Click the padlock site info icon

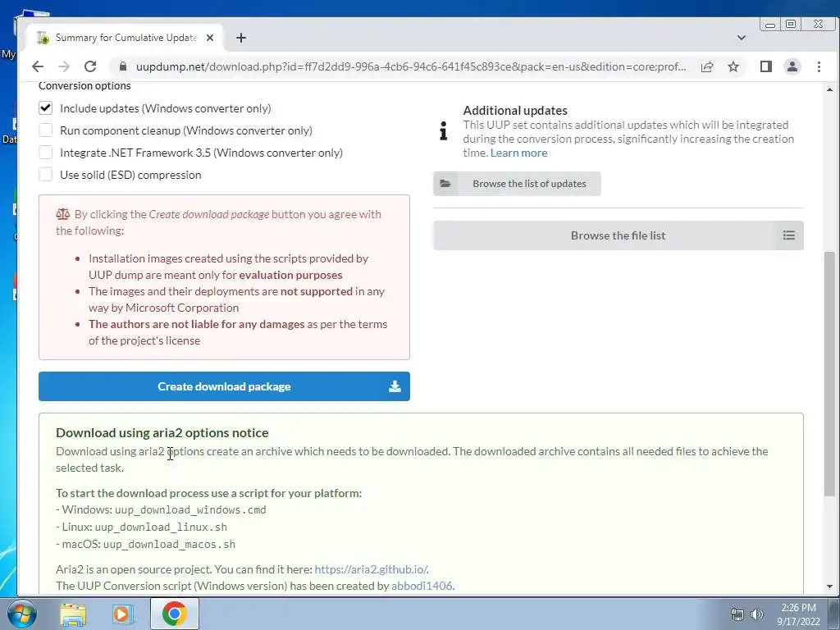[123, 66]
